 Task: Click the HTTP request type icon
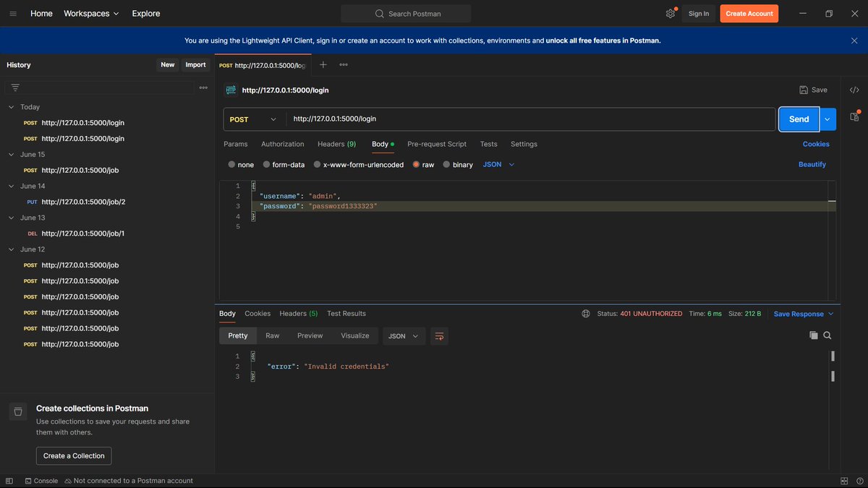(231, 90)
